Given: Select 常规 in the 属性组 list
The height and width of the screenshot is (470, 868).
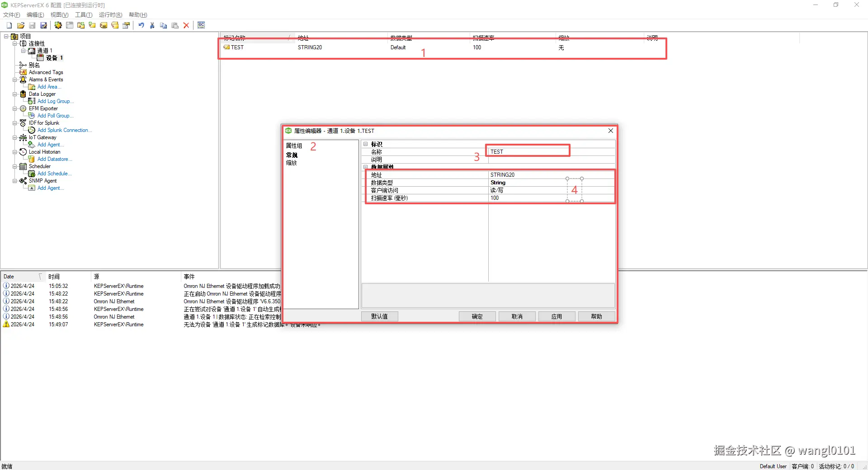Looking at the screenshot, I should [292, 155].
